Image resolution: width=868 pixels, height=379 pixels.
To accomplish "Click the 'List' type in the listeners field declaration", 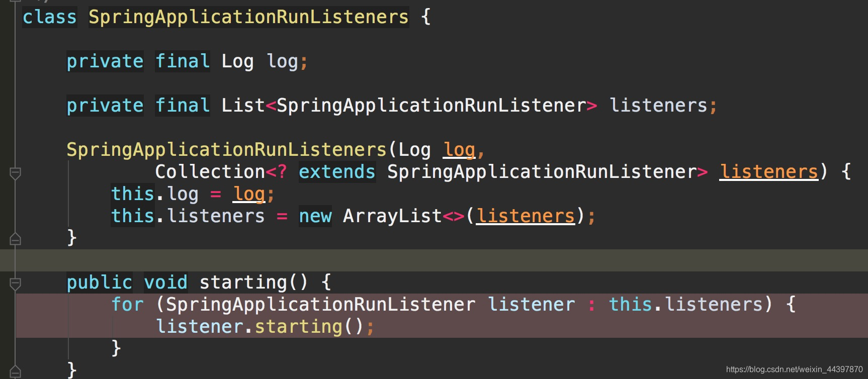I will tap(243, 106).
